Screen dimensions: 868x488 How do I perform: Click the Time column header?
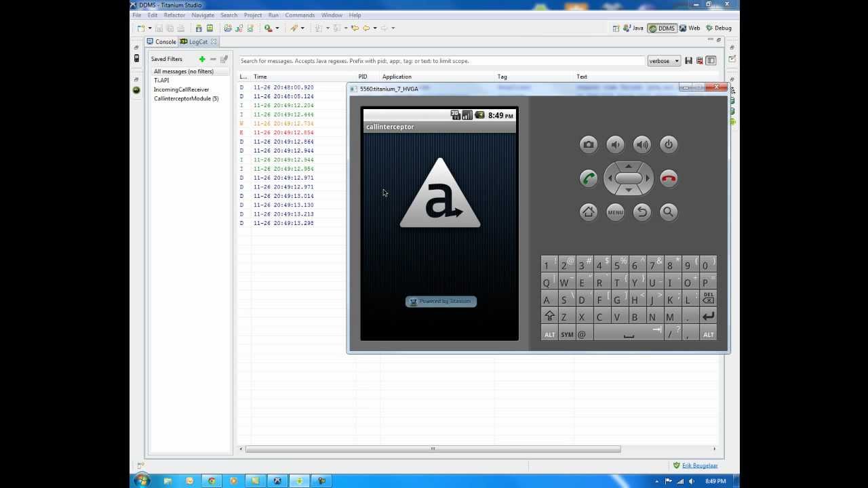tap(304, 77)
